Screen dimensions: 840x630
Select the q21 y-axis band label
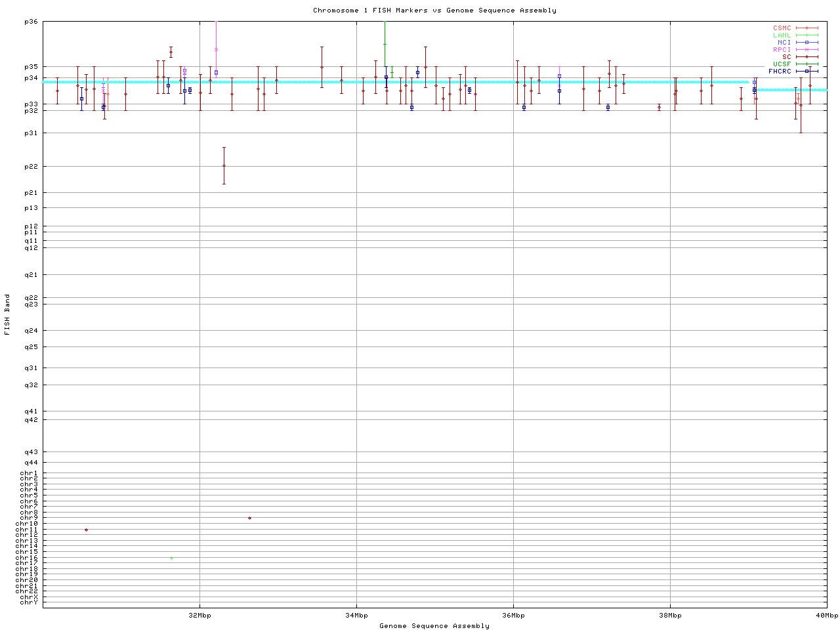(31, 275)
